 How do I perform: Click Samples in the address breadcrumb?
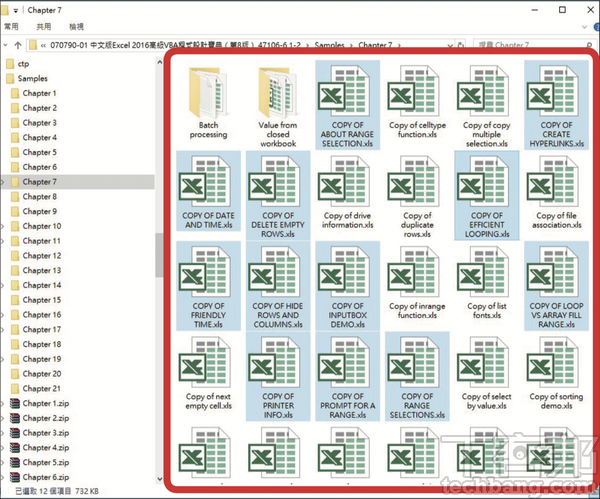(x=329, y=45)
